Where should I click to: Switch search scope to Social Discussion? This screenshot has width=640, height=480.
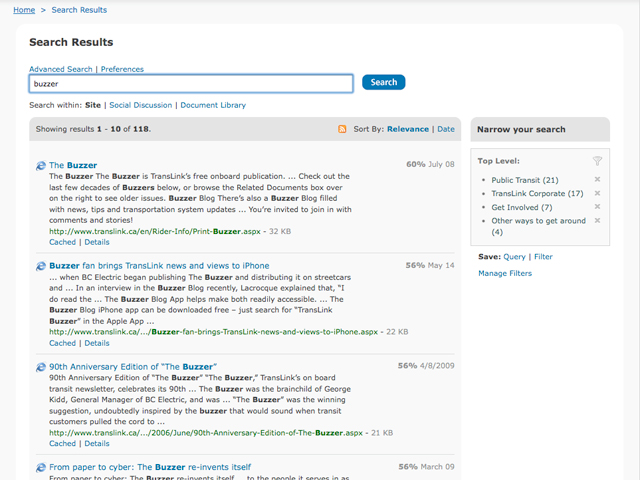(140, 105)
